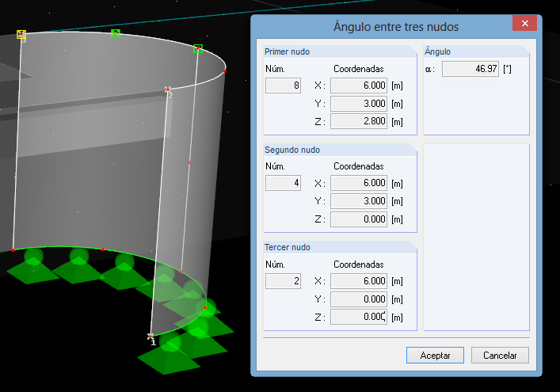
Task: Select the Primer nudo Núm. field
Action: pyautogui.click(x=283, y=86)
